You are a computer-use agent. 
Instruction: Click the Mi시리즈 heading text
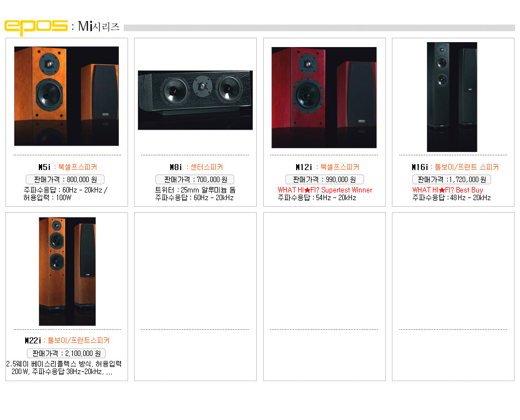tap(99, 26)
